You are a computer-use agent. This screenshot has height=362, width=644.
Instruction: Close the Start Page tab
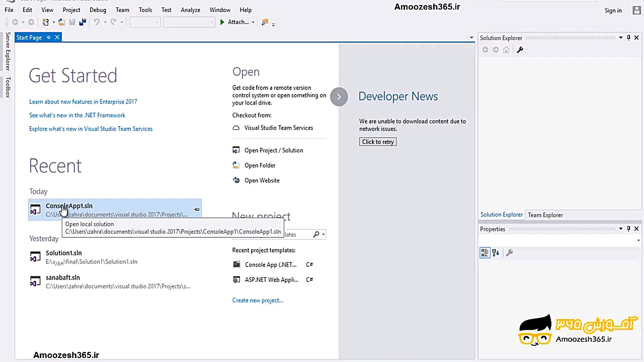[x=57, y=37]
